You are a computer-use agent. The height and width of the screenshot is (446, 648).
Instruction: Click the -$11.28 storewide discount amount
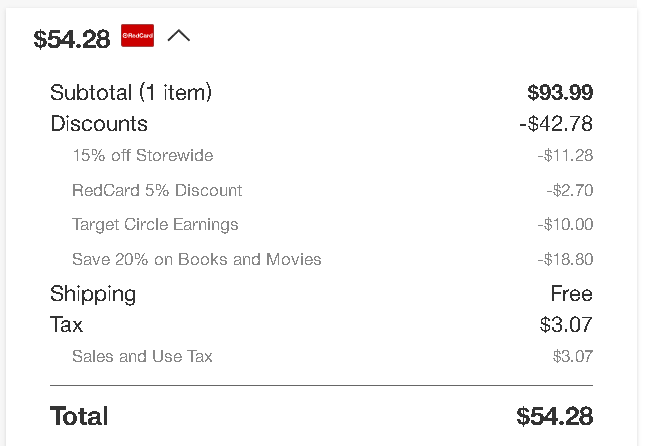click(565, 155)
